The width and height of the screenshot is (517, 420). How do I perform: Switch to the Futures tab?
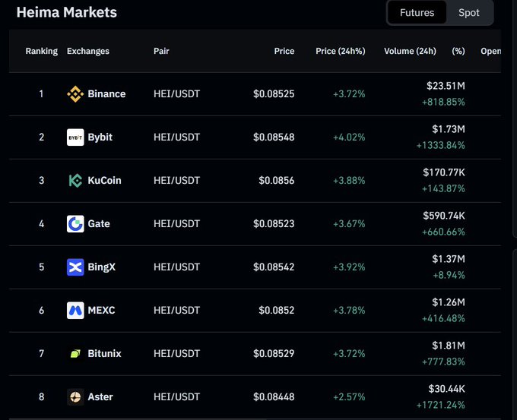(x=417, y=12)
